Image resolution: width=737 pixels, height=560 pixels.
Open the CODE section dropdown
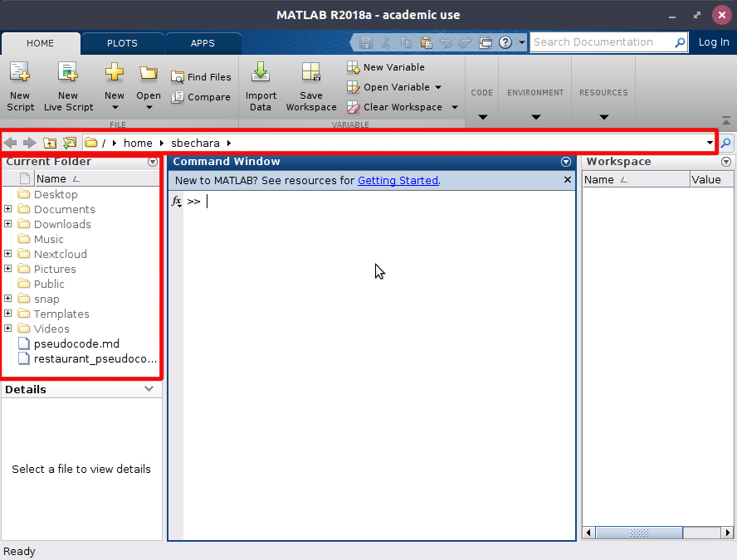point(483,117)
